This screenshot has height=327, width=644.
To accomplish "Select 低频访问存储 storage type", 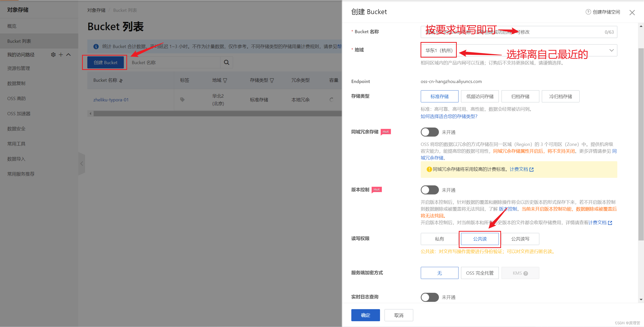I will (480, 96).
